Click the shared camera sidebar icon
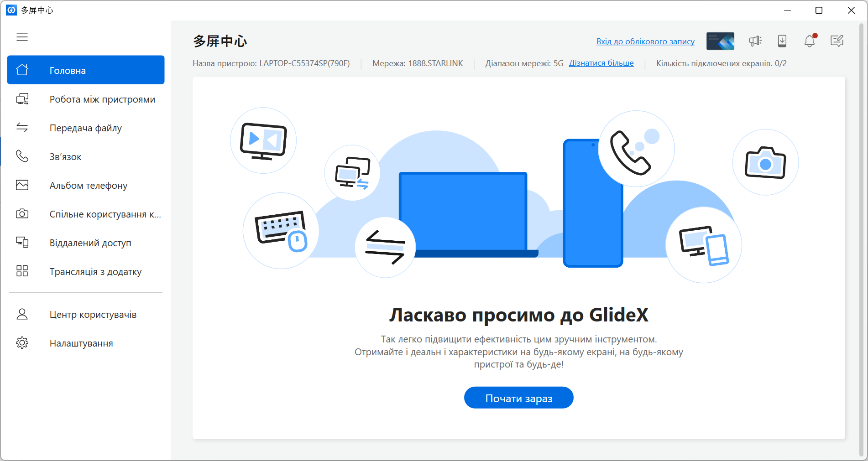Screen dimensions: 868x461 pyautogui.click(x=22, y=214)
